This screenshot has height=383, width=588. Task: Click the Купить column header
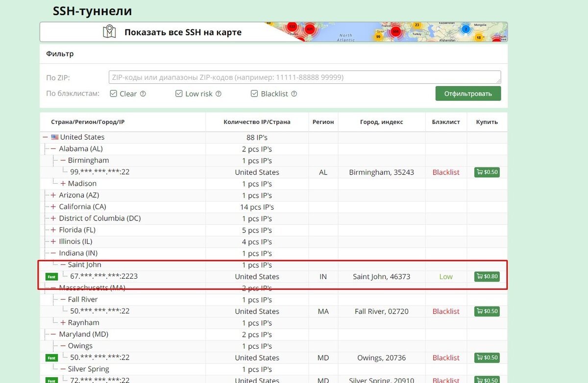pos(487,122)
